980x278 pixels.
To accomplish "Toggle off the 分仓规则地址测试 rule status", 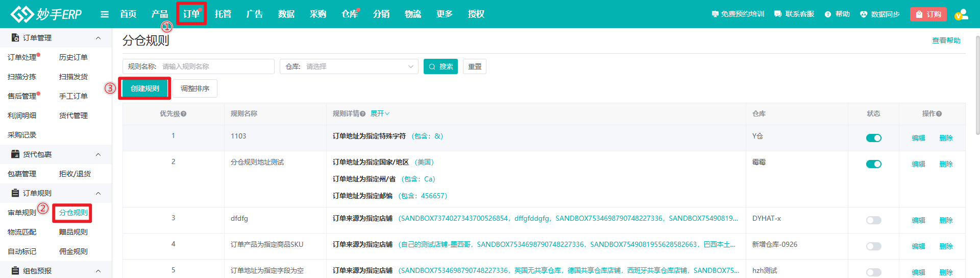I will [873, 164].
